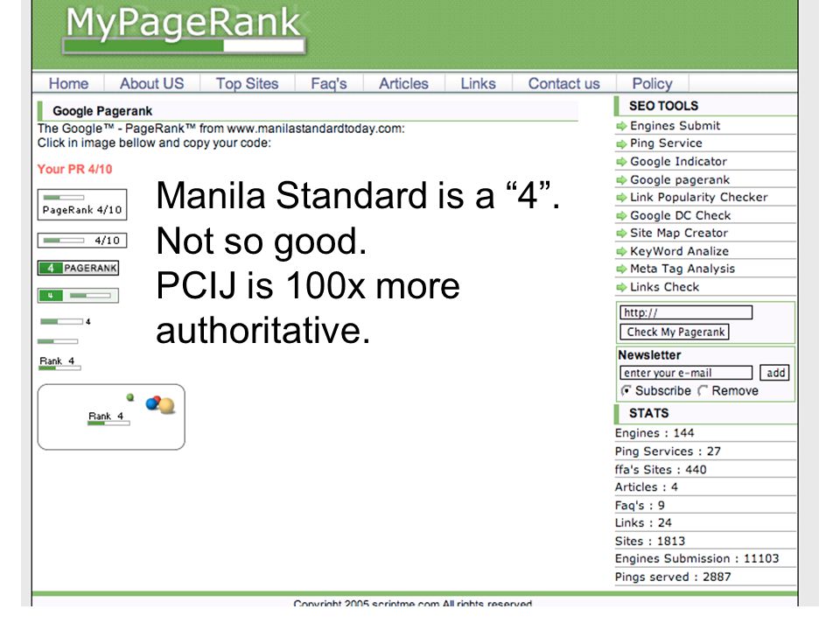This screenshot has height=630, width=840.
Task: Open the Links Check link
Action: click(x=664, y=287)
